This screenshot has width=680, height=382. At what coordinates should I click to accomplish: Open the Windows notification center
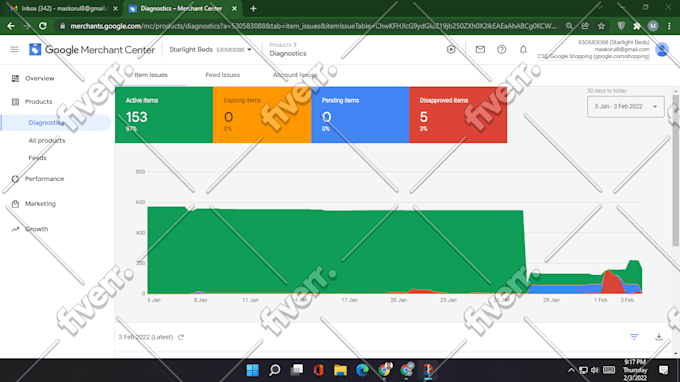click(664, 370)
